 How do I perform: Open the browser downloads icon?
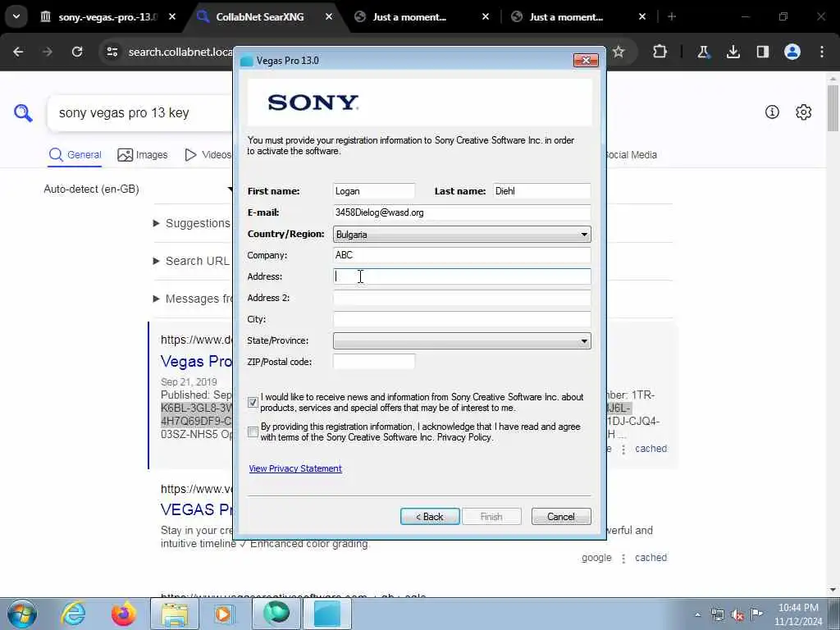(x=733, y=52)
